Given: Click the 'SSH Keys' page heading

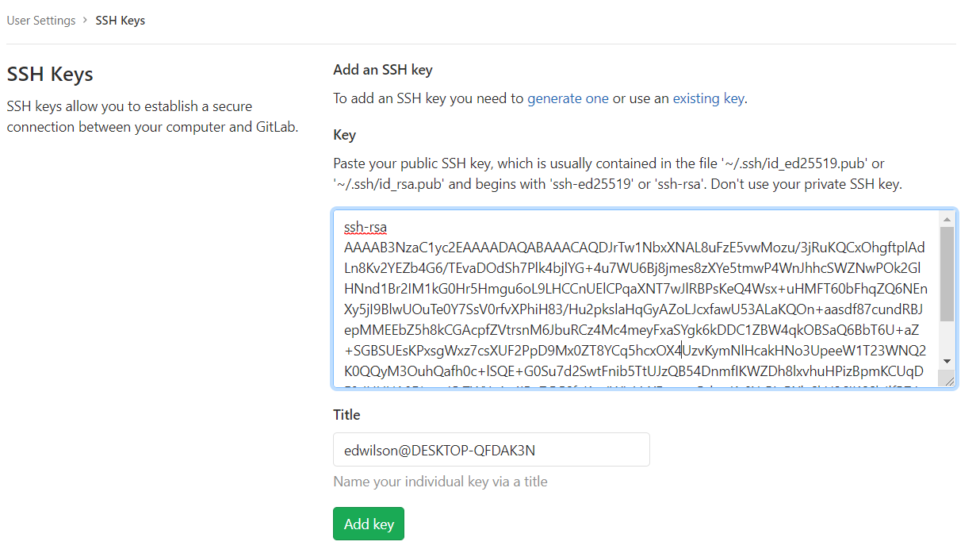Looking at the screenshot, I should (x=50, y=75).
